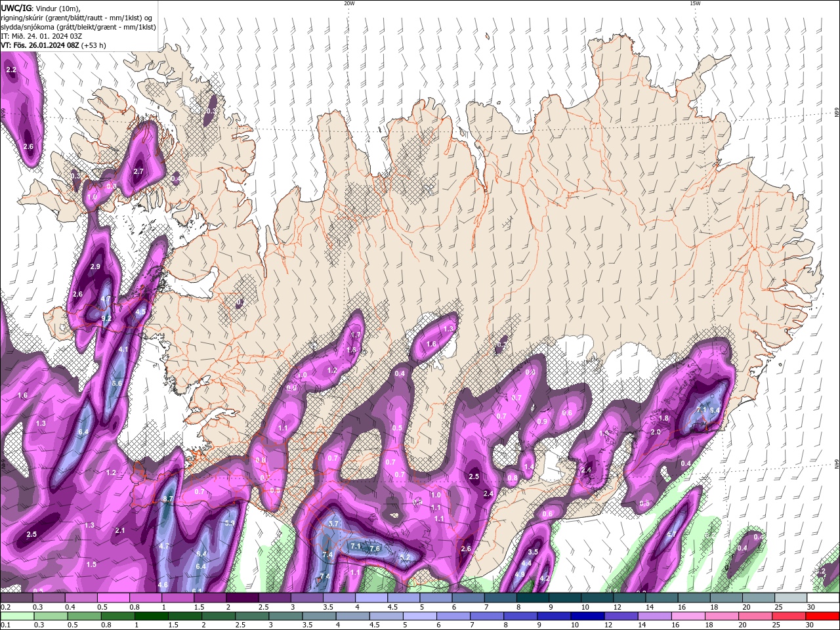Click the 3.5 precipitation value over the sea
The image size is (840, 630).
tap(533, 552)
